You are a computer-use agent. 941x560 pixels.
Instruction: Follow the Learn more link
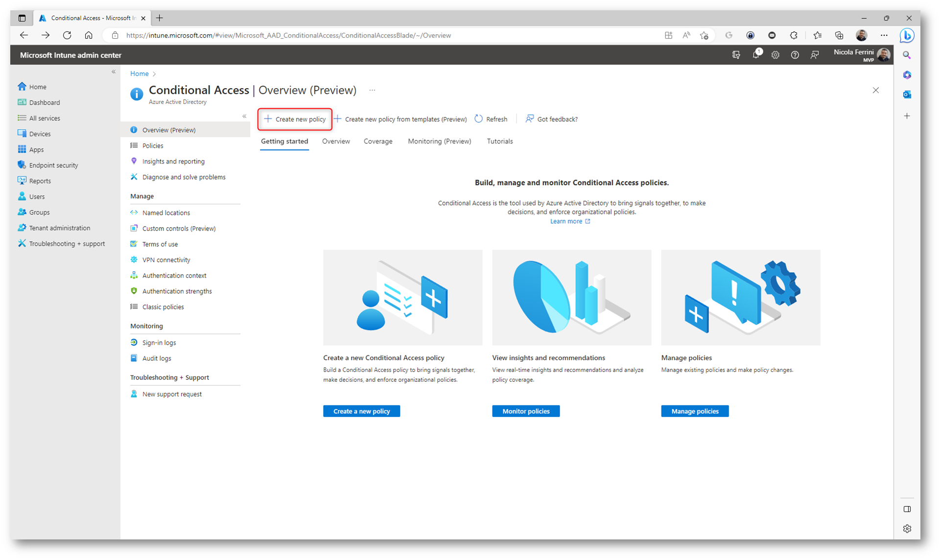[566, 221]
